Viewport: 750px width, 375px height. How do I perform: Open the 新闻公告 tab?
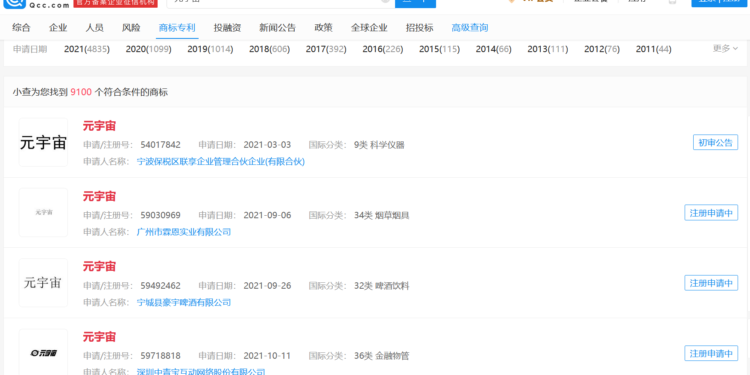point(277,28)
